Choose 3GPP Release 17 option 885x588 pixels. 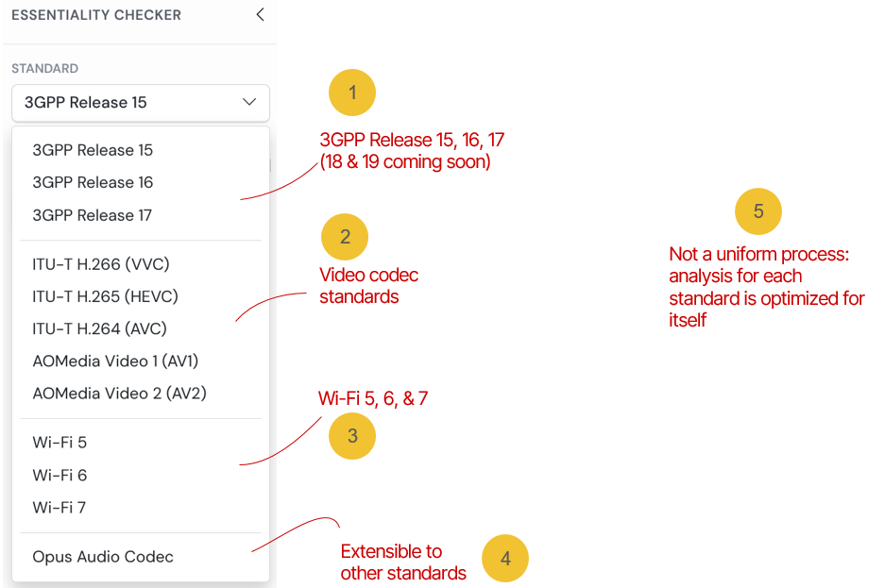point(141,215)
